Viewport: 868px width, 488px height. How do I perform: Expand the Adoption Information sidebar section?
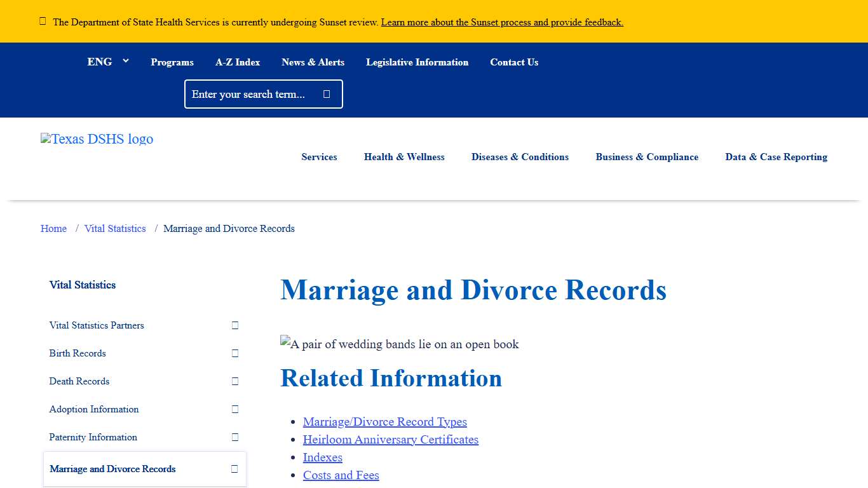point(234,409)
